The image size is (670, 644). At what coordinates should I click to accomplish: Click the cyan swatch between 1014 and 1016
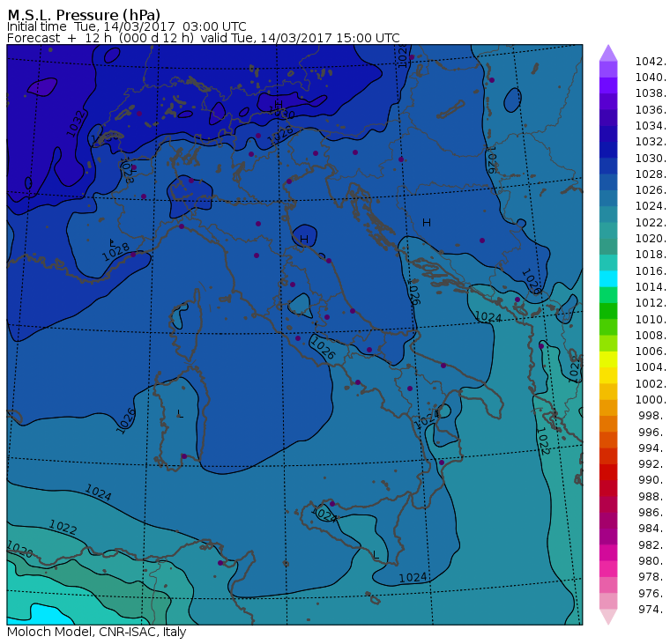point(608,278)
